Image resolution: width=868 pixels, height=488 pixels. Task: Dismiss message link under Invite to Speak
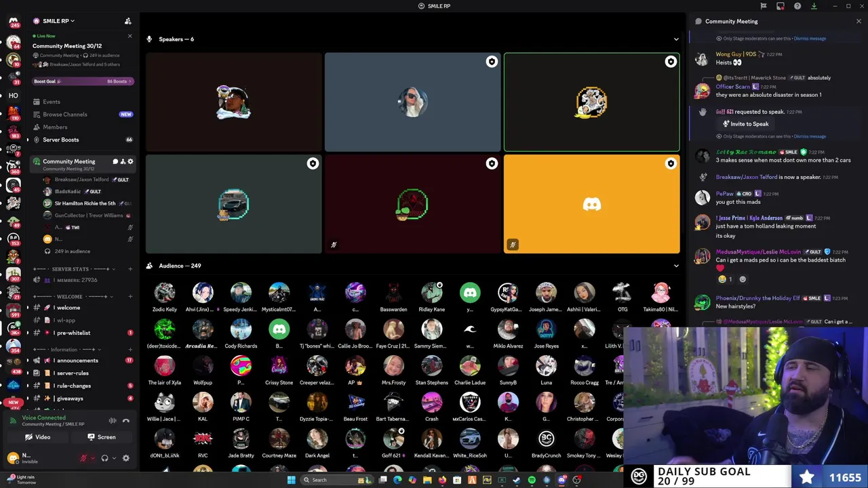(x=810, y=136)
